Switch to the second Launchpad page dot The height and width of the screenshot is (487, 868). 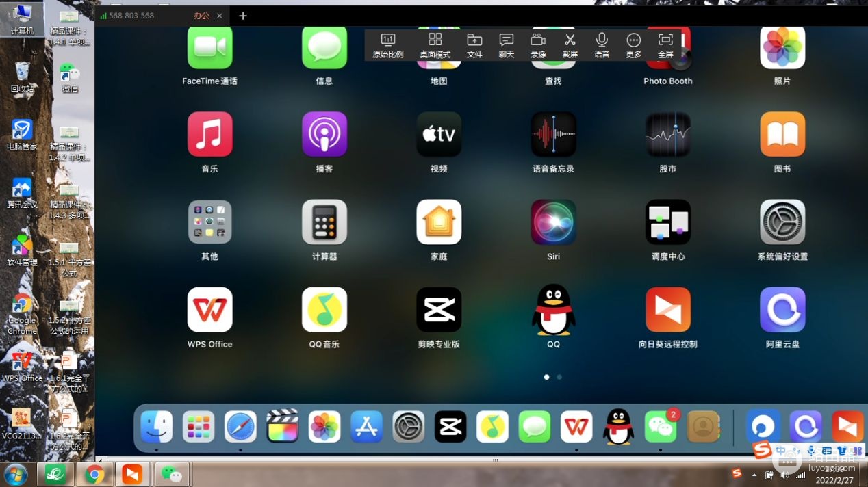coord(559,377)
